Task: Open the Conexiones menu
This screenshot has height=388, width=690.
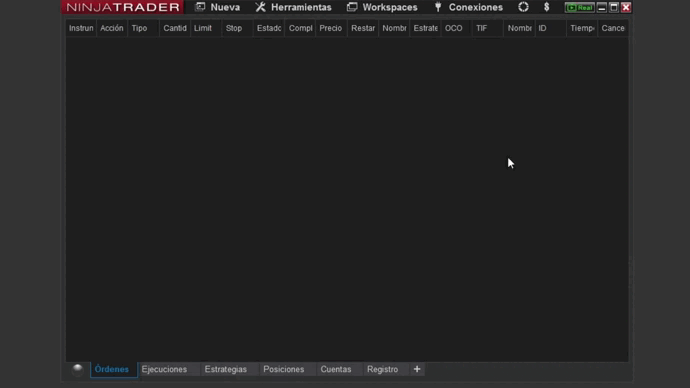Action: click(468, 7)
